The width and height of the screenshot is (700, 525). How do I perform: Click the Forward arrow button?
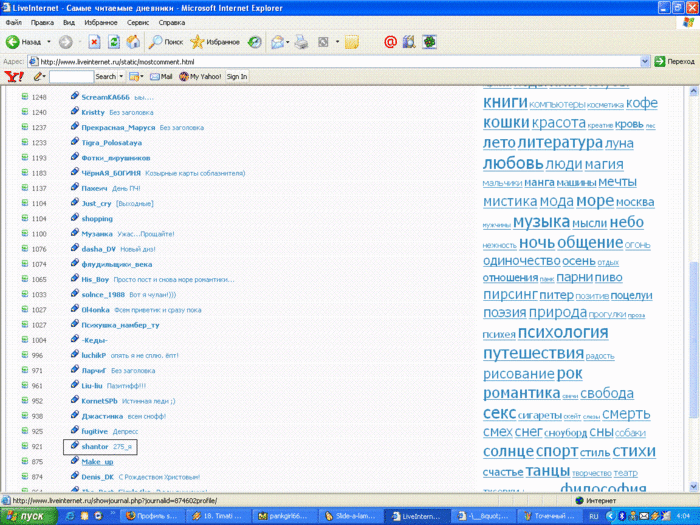66,42
